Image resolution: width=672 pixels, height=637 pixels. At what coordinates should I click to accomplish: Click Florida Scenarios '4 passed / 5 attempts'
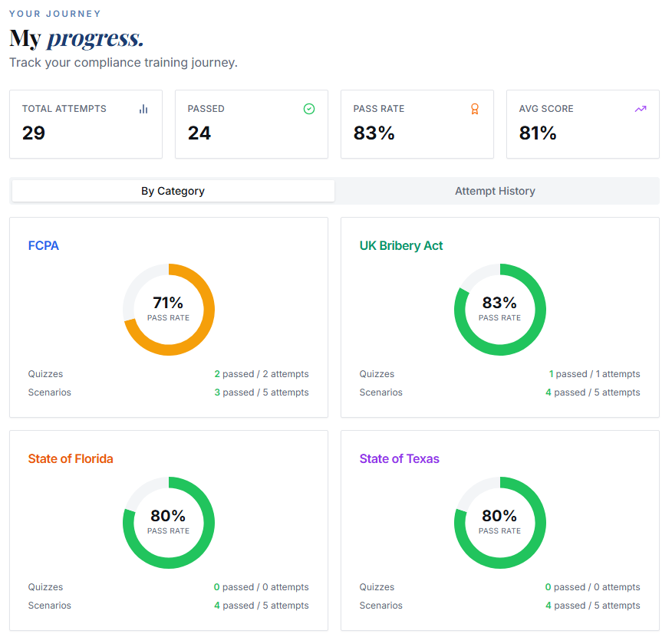tap(262, 606)
